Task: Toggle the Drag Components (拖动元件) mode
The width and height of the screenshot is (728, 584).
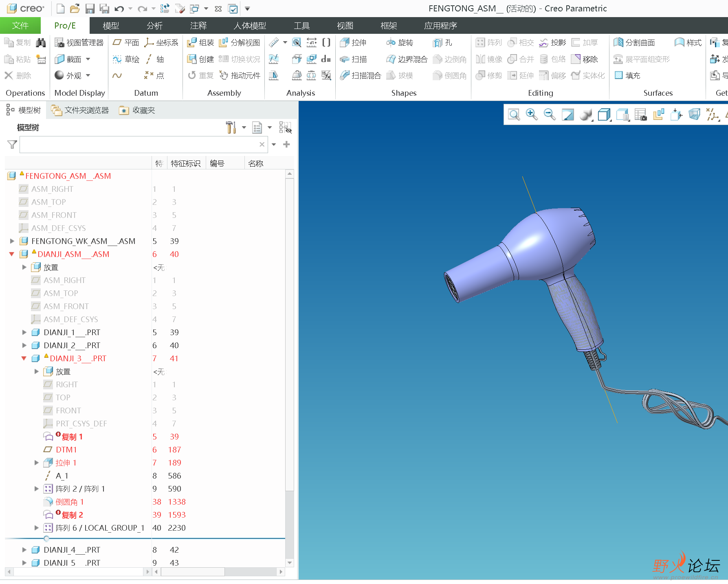Action: pos(224,76)
